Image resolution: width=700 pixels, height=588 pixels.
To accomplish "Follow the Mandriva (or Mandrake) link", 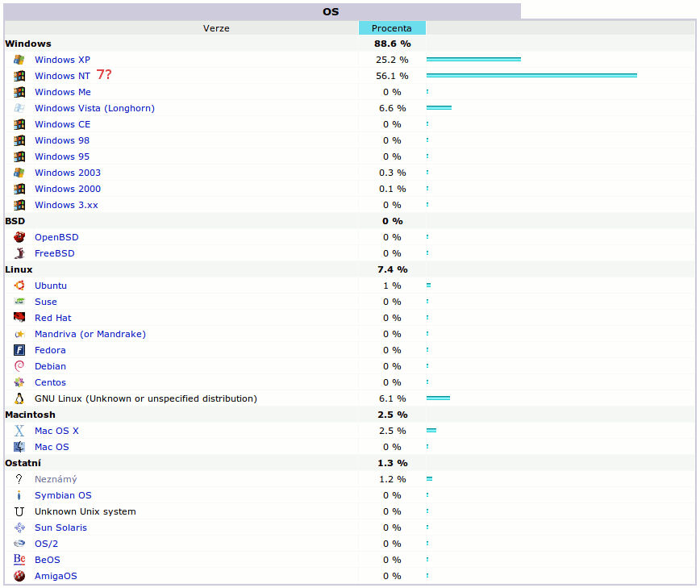I will click(x=90, y=334).
